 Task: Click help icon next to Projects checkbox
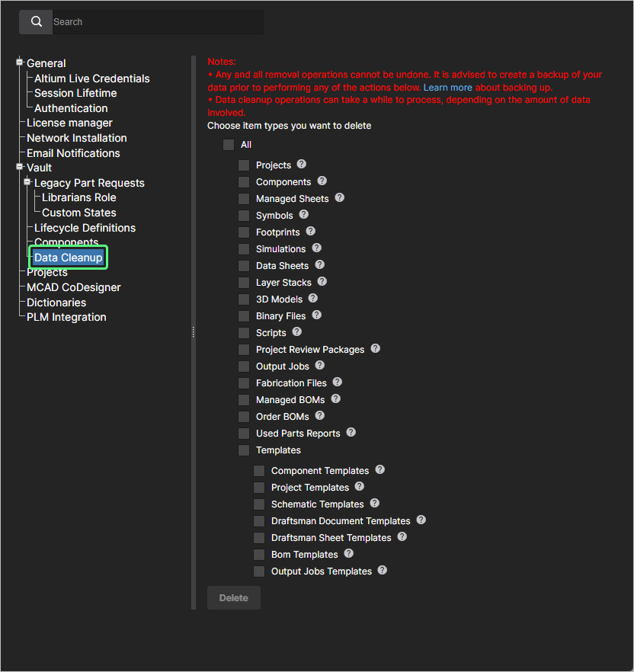tap(302, 165)
